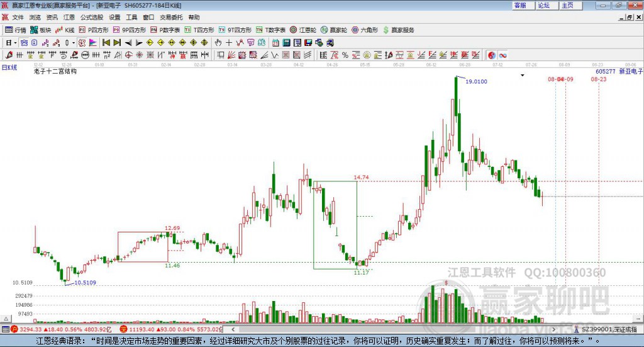Open the 设置 menu
Viewport: 644px width, 347px height.
tap(114, 17)
